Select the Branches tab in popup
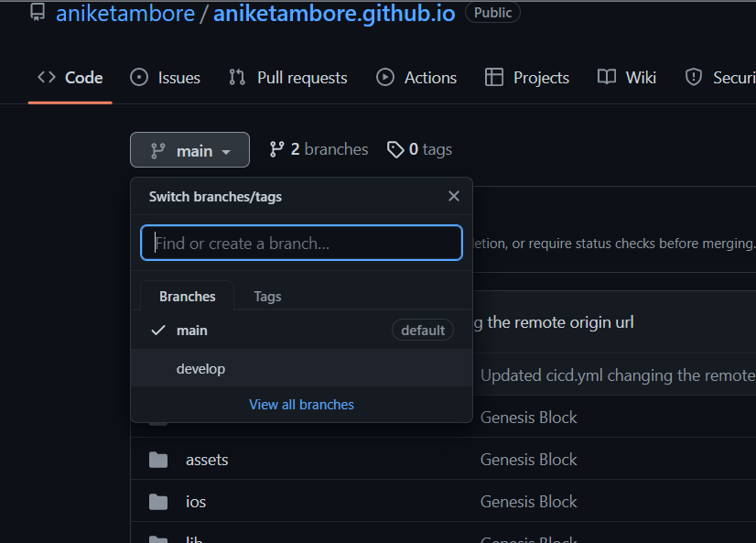756x543 pixels. 187,297
